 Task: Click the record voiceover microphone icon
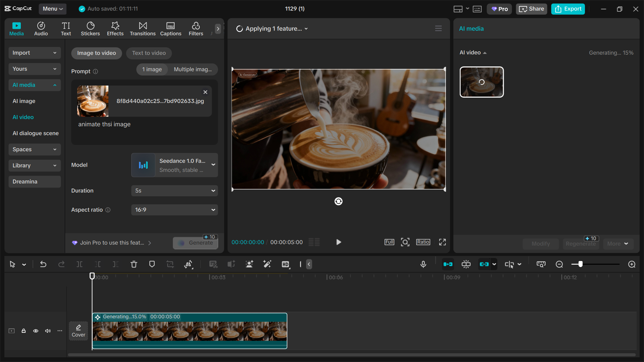[423, 264]
